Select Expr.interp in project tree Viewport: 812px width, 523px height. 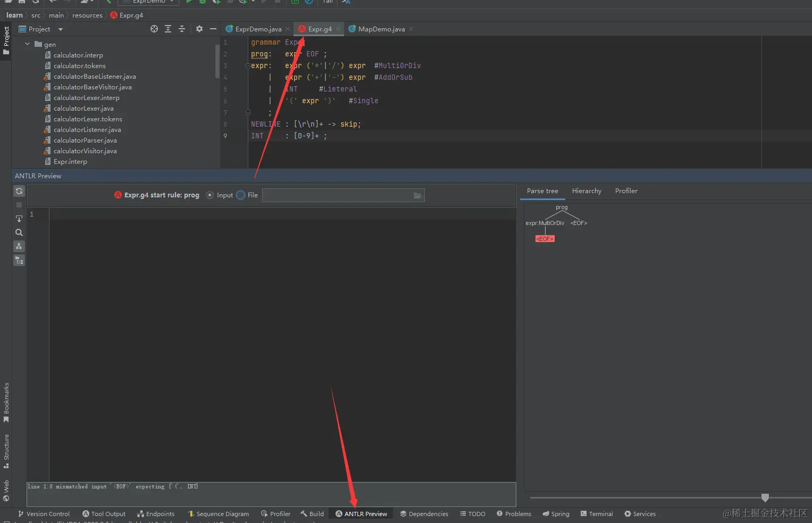tap(70, 162)
